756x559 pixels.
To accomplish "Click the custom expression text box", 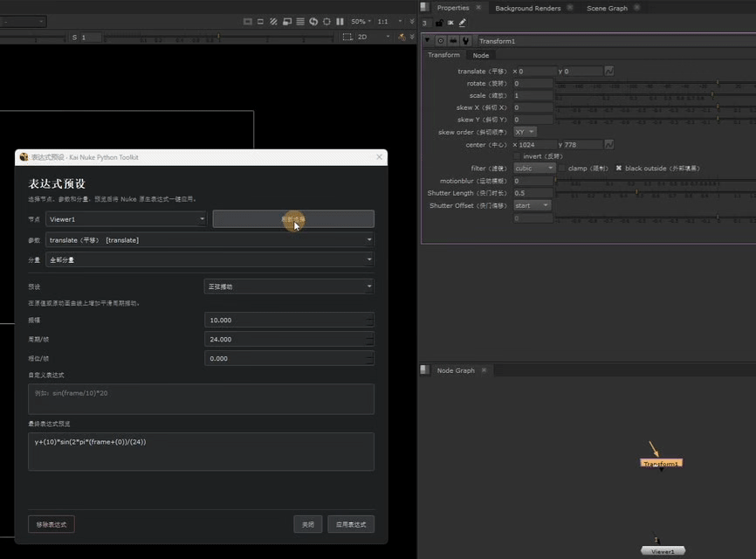I will pyautogui.click(x=201, y=399).
